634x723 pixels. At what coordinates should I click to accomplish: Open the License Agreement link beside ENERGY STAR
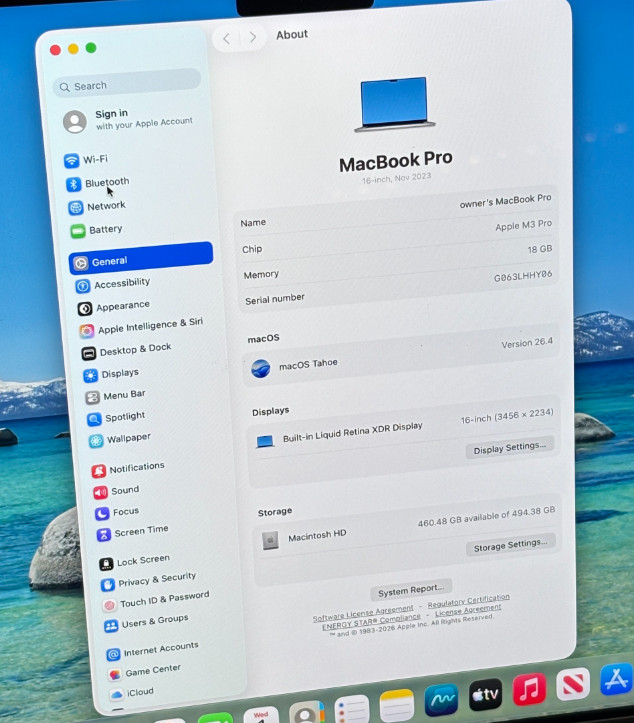468,610
